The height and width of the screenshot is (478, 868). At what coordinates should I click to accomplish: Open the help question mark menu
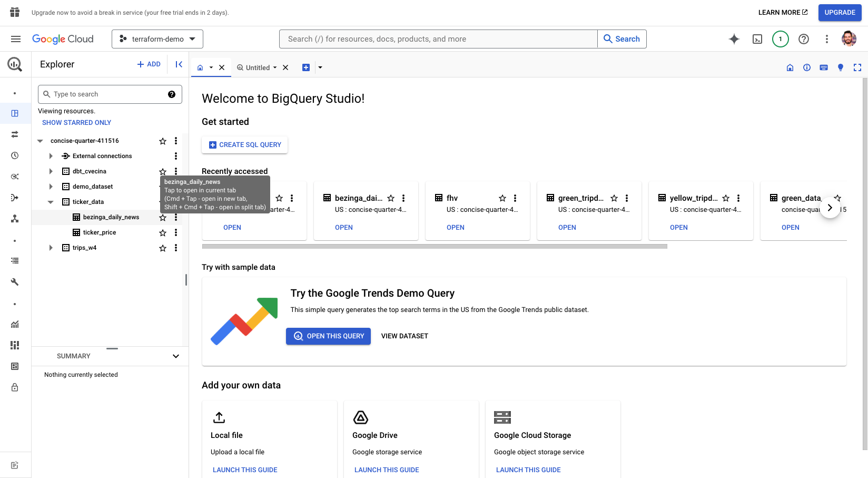(804, 39)
